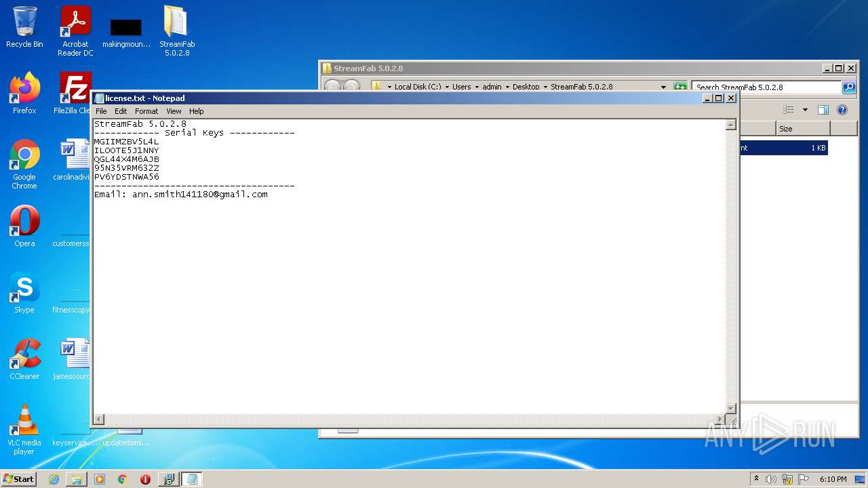868x488 pixels.
Task: Launch Google Chrome from the desktop
Action: pyautogui.click(x=24, y=164)
